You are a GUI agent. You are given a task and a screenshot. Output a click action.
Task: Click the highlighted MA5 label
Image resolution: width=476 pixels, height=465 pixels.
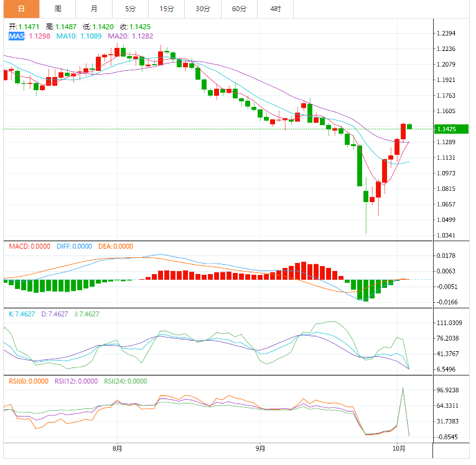(16, 36)
